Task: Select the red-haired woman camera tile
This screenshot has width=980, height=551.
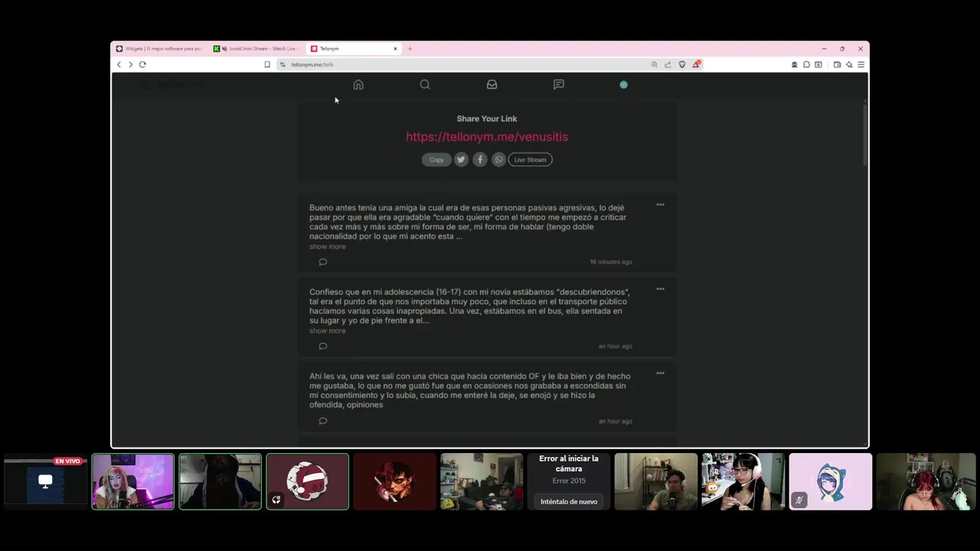Action: click(x=926, y=481)
